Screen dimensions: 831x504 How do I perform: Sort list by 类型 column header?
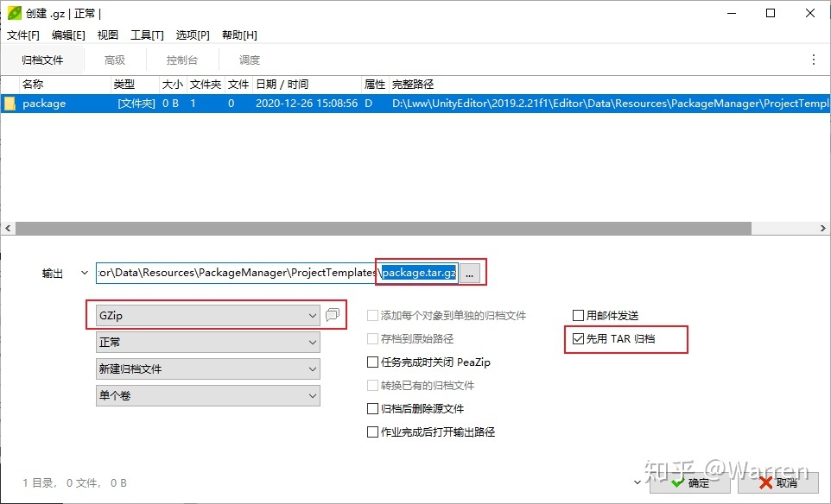click(x=135, y=85)
